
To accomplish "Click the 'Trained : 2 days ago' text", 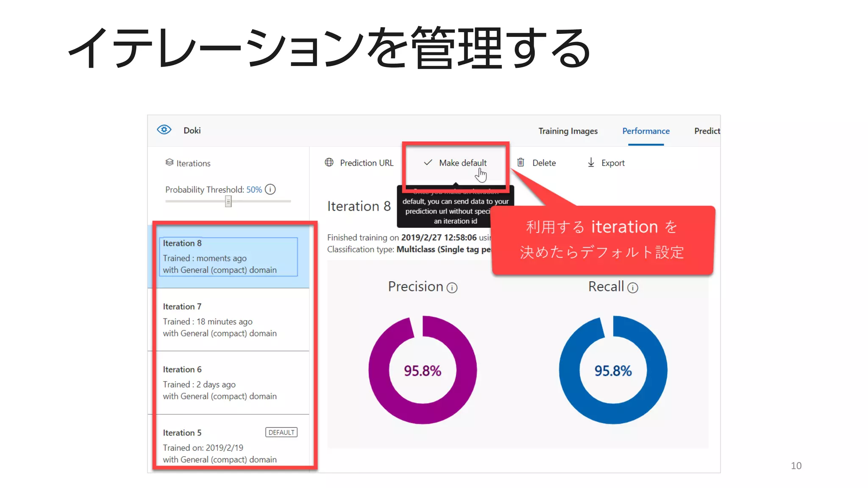I will pos(199,384).
